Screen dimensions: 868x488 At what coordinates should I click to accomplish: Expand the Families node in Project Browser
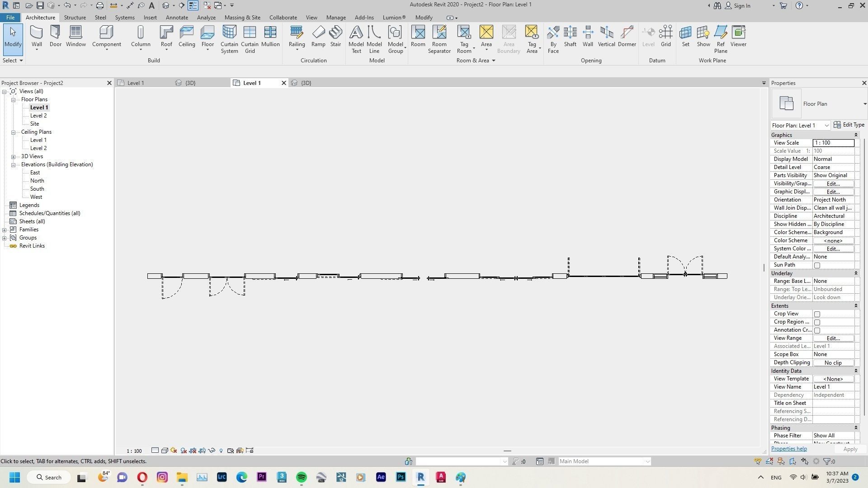pos(5,230)
